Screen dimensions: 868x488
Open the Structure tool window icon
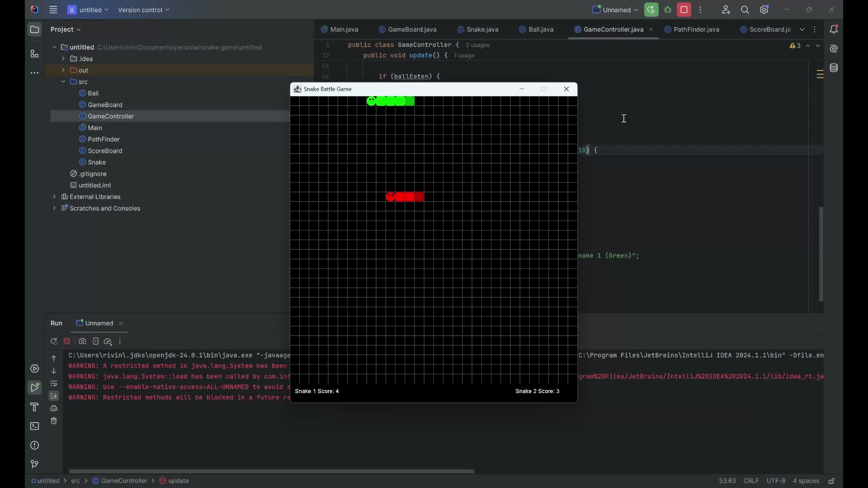(35, 54)
